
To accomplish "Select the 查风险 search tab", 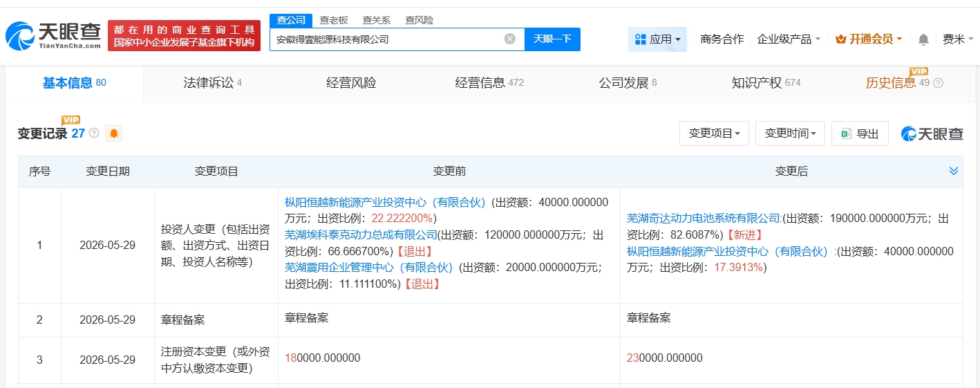I will pyautogui.click(x=420, y=20).
